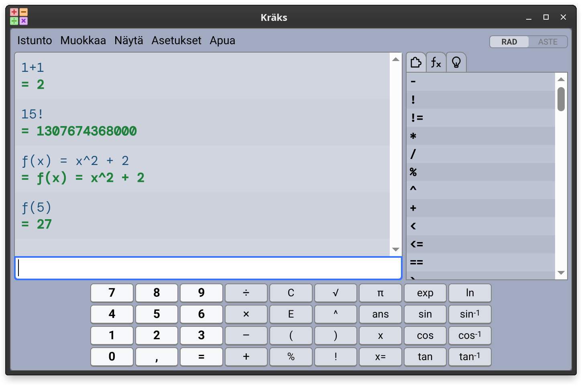Click keypad digit 5

click(x=157, y=314)
